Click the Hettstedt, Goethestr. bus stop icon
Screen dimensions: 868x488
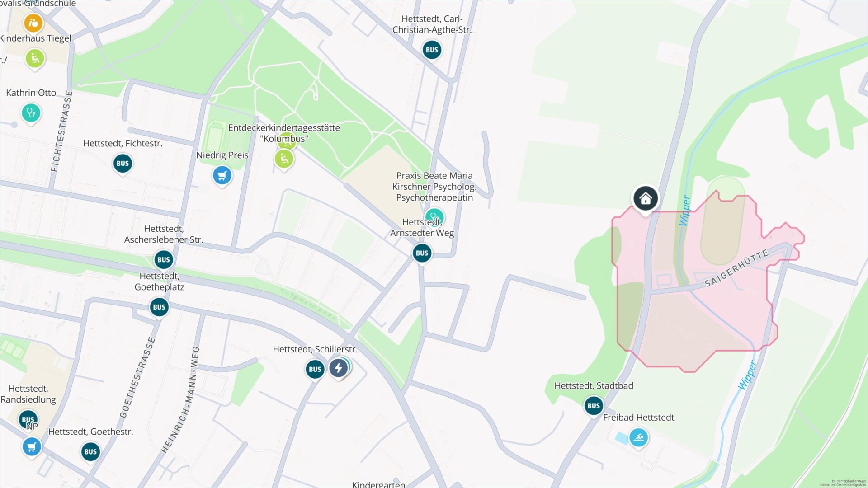point(90,452)
